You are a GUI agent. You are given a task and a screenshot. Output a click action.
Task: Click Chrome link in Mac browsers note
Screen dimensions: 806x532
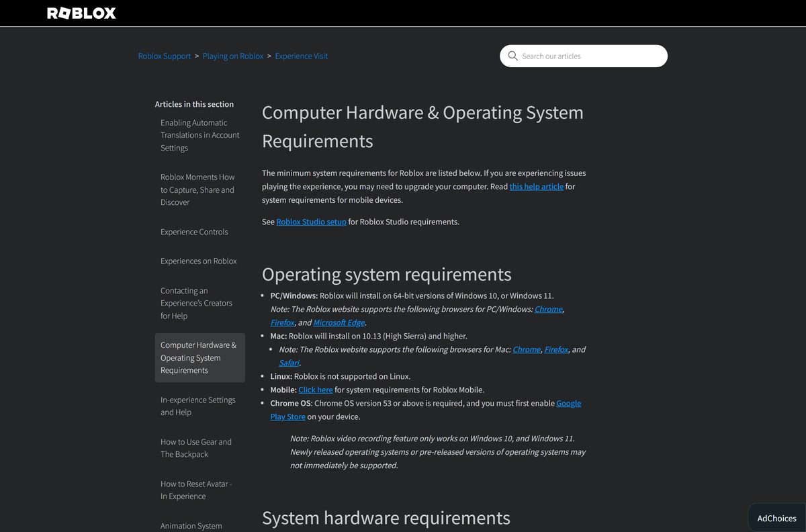pos(527,349)
